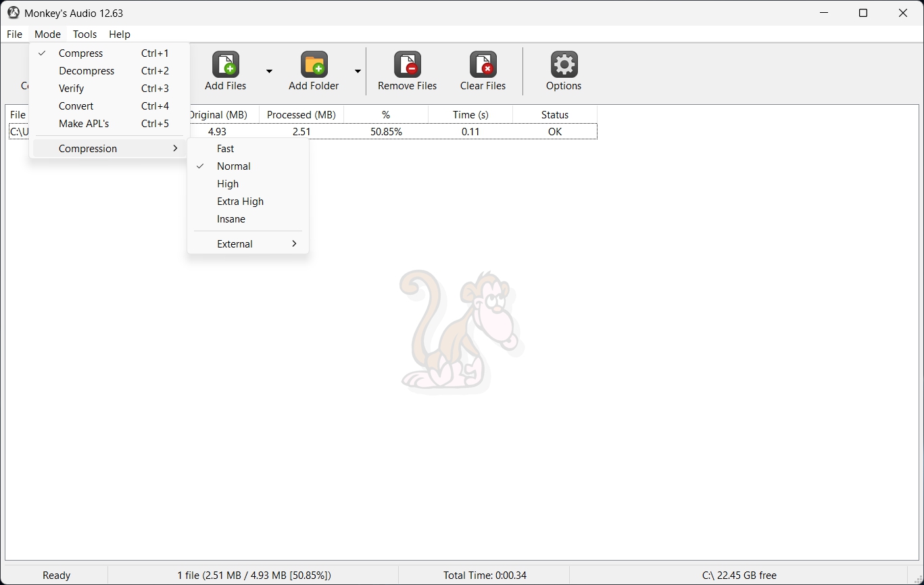
Task: Click Total Time: 0:00.34 in status bar
Action: pyautogui.click(x=485, y=576)
